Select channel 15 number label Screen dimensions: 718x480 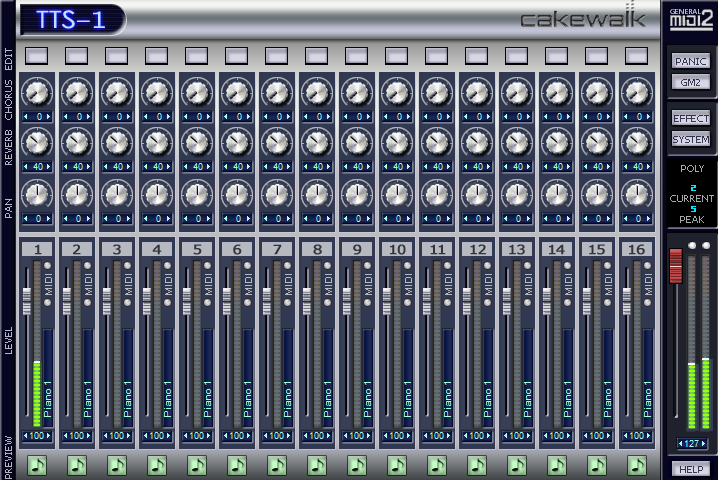point(597,249)
